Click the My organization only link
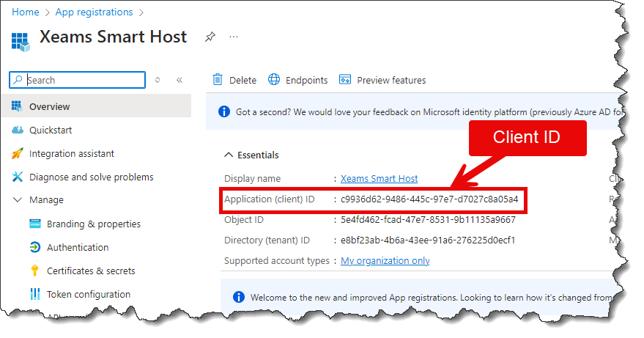The width and height of the screenshot is (644, 338). tap(385, 260)
